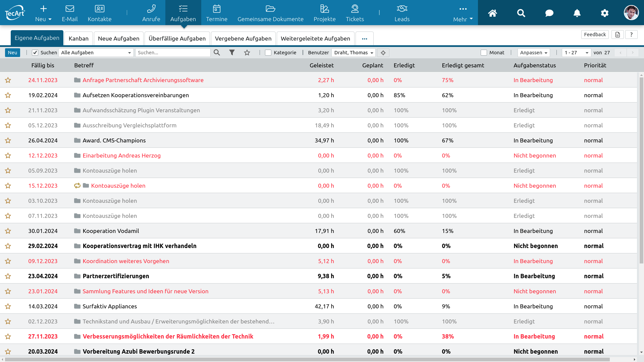Open the task Partnerzertifizierungen
The width and height of the screenshot is (644, 362).
[x=116, y=276]
